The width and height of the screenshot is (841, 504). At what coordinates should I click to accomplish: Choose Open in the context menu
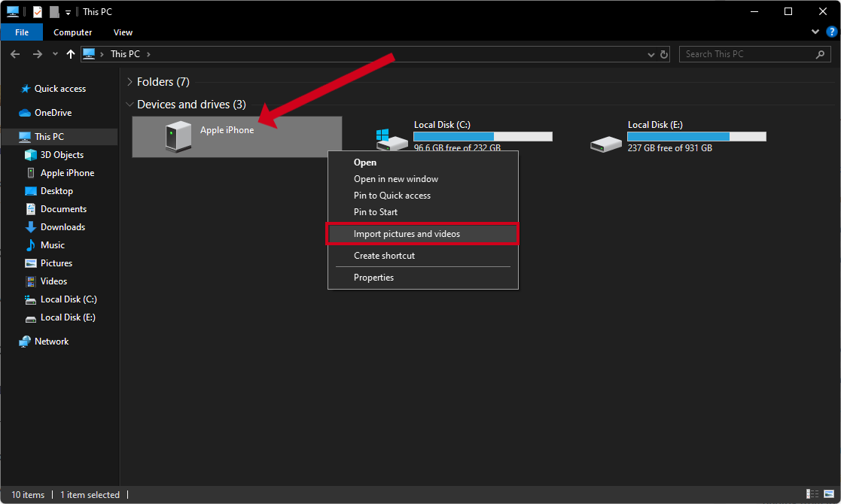(x=422, y=162)
